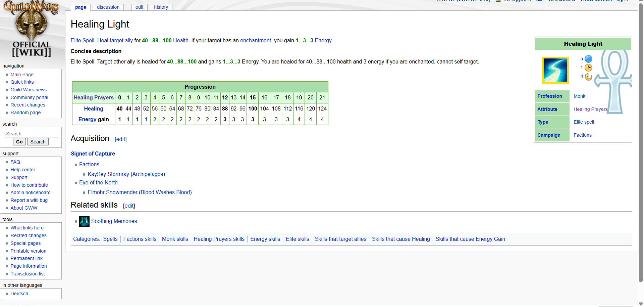The height and width of the screenshot is (307, 644).
Task: Switch to Deutsch language version
Action: [x=19, y=294]
